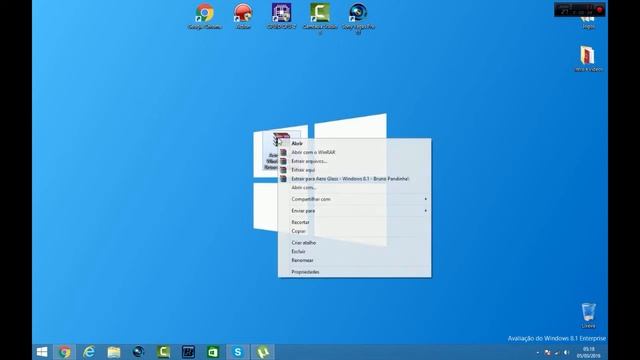Expand the Compartilhar com submenu
This screenshot has height=360, width=640.
(354, 199)
